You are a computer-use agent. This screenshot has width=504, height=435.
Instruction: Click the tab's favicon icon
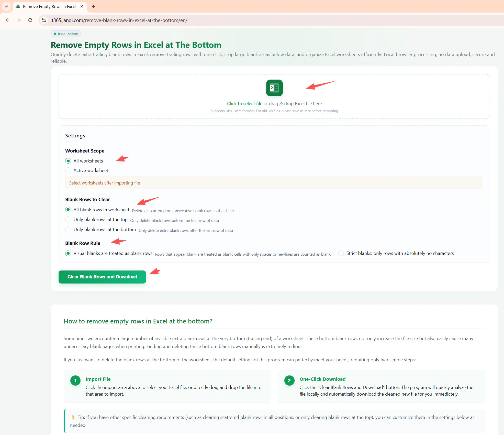(x=18, y=6)
